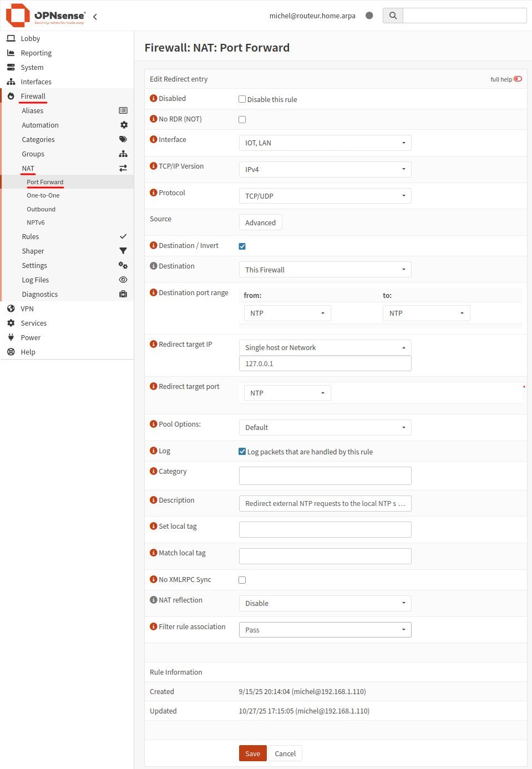Click the Categories tag icon
Screen dimensions: 532x769
click(x=123, y=139)
